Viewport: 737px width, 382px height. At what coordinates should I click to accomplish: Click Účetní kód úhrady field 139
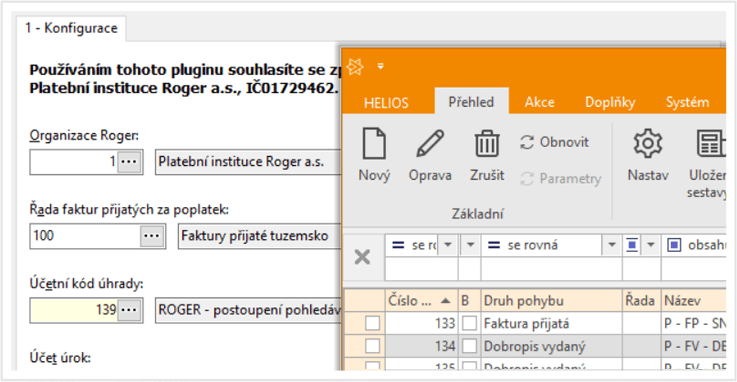click(x=74, y=310)
